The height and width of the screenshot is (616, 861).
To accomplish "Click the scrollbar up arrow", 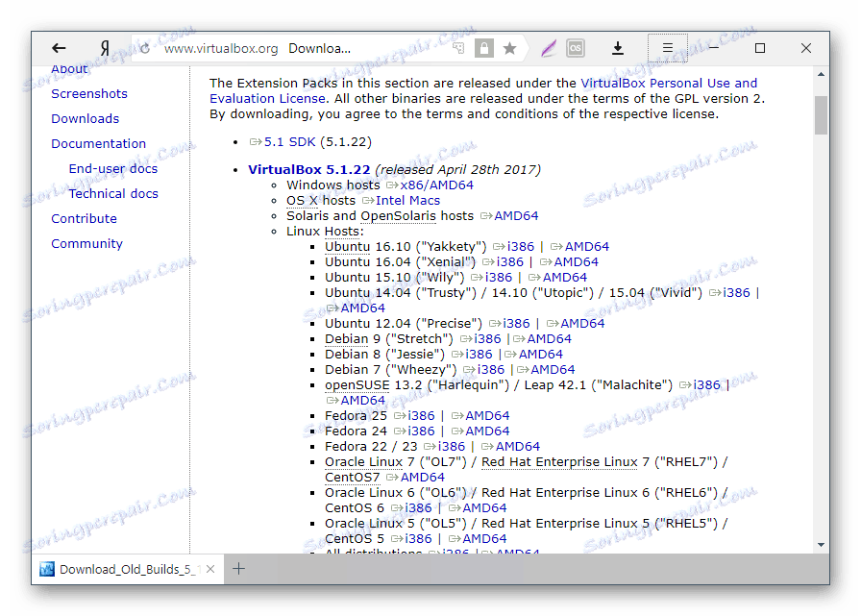I will [821, 74].
